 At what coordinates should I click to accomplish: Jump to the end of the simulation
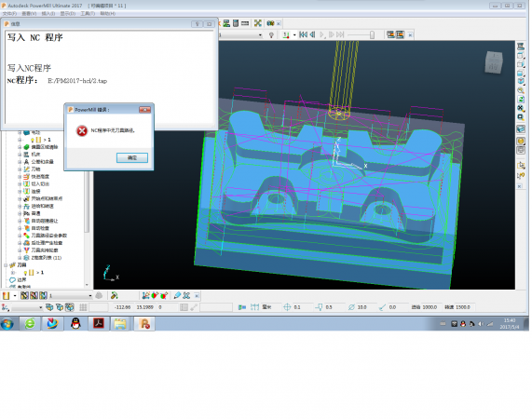pyautogui.click(x=340, y=34)
